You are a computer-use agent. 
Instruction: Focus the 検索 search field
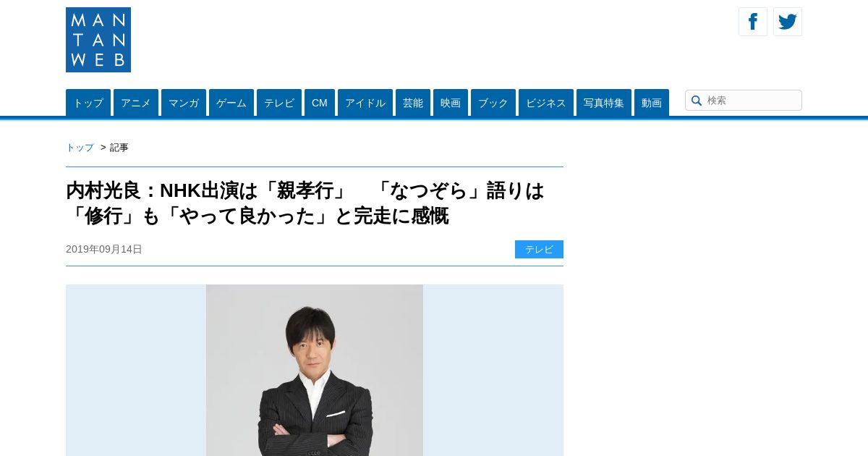pyautogui.click(x=744, y=101)
